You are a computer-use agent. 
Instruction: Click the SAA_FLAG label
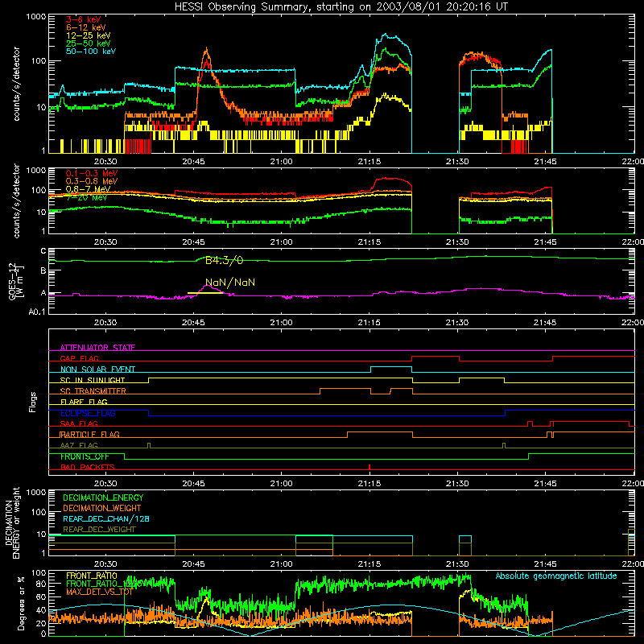tap(79, 423)
